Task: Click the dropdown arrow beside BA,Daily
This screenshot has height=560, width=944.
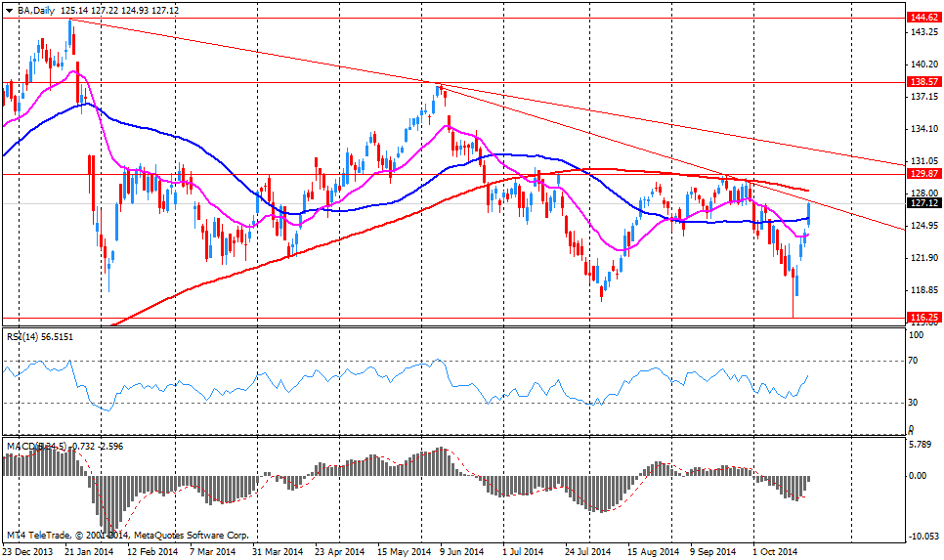Action: (9, 8)
